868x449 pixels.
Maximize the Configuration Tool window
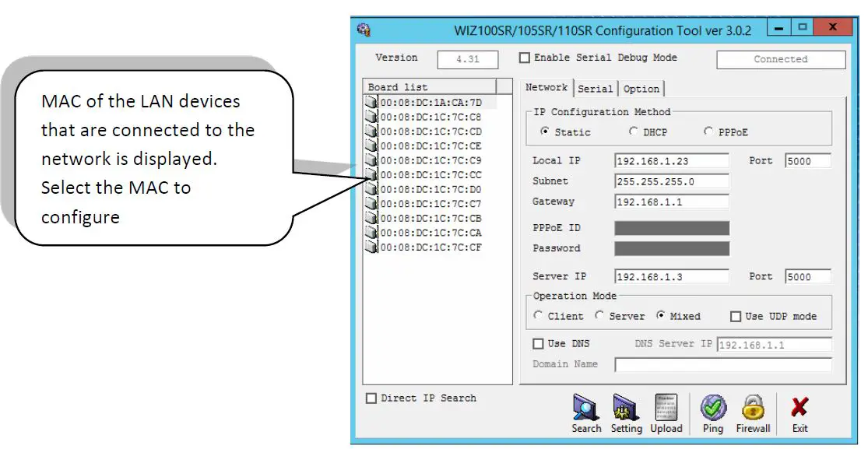point(802,28)
